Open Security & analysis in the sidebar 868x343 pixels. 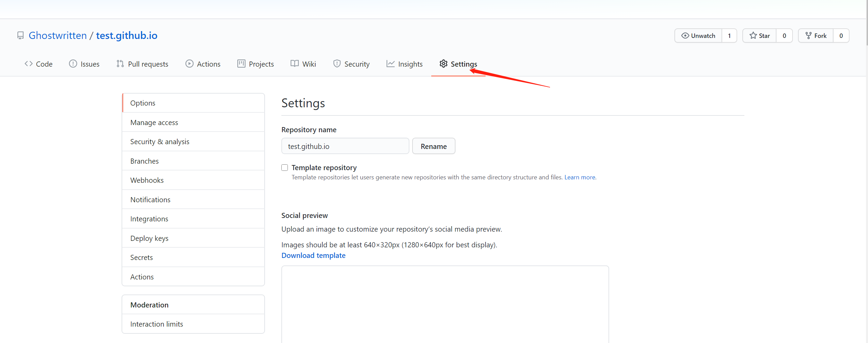pyautogui.click(x=194, y=141)
